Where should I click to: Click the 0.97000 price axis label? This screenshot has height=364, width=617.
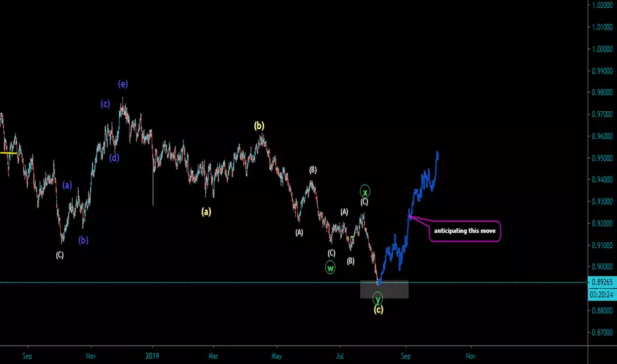(x=602, y=114)
